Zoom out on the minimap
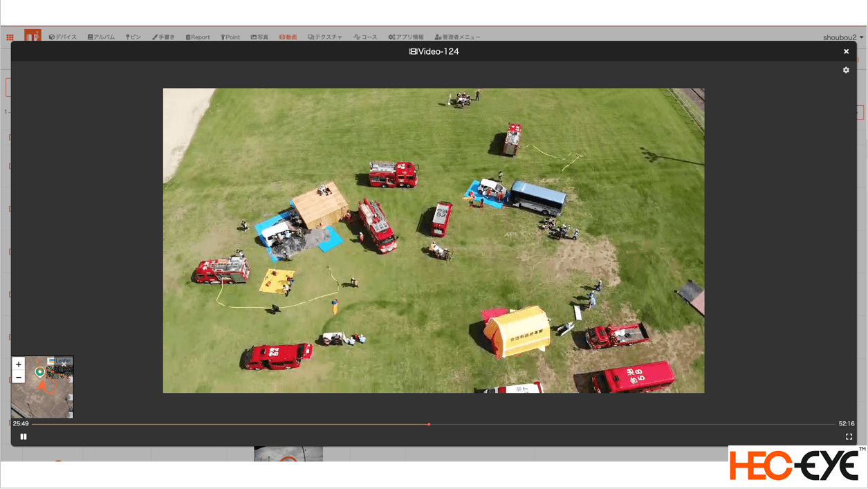The width and height of the screenshot is (868, 489). click(19, 377)
